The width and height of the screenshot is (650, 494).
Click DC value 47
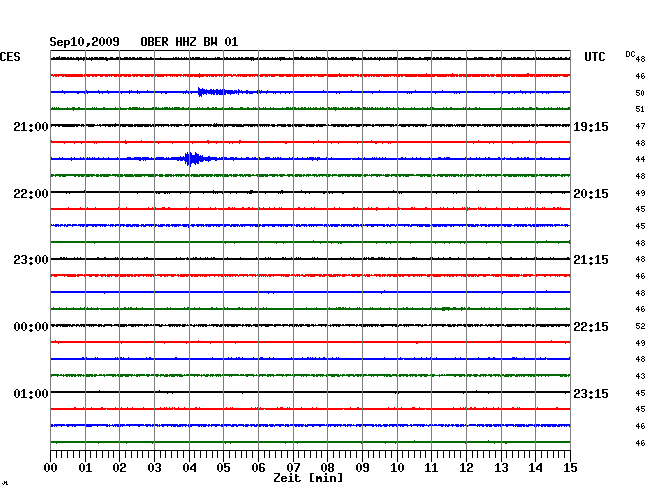pos(640,126)
